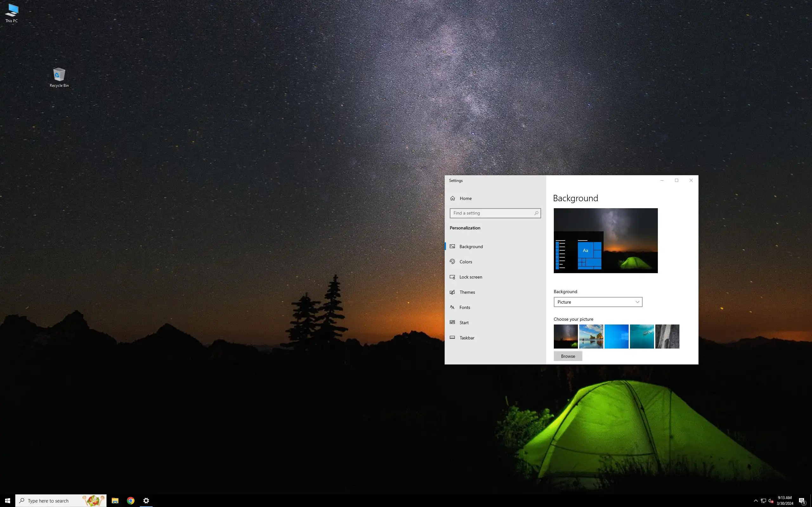This screenshot has height=507, width=812.
Task: Expand the Background type Picture dropdown
Action: point(598,302)
